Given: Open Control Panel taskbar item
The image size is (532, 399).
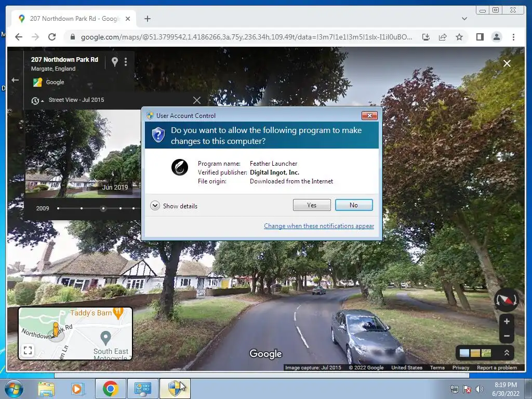Looking at the screenshot, I should coord(142,389).
